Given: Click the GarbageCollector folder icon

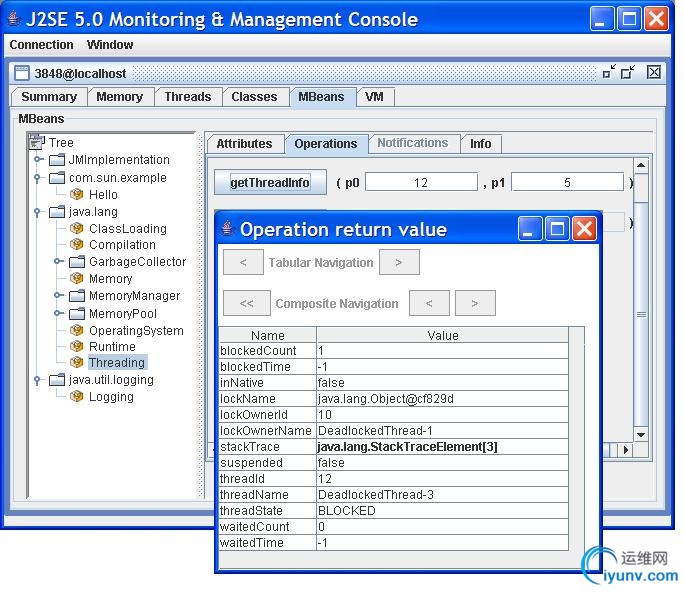Looking at the screenshot, I should click(77, 262).
